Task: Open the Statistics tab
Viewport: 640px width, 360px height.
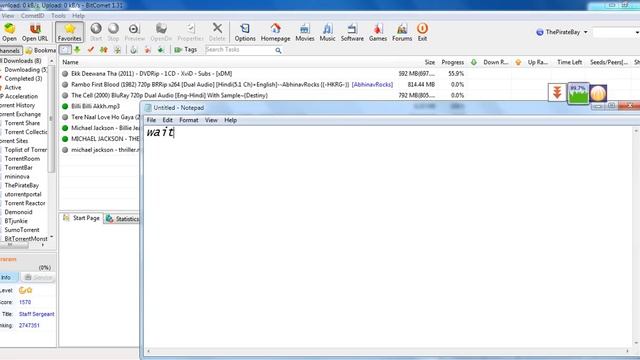Action: pyautogui.click(x=122, y=219)
